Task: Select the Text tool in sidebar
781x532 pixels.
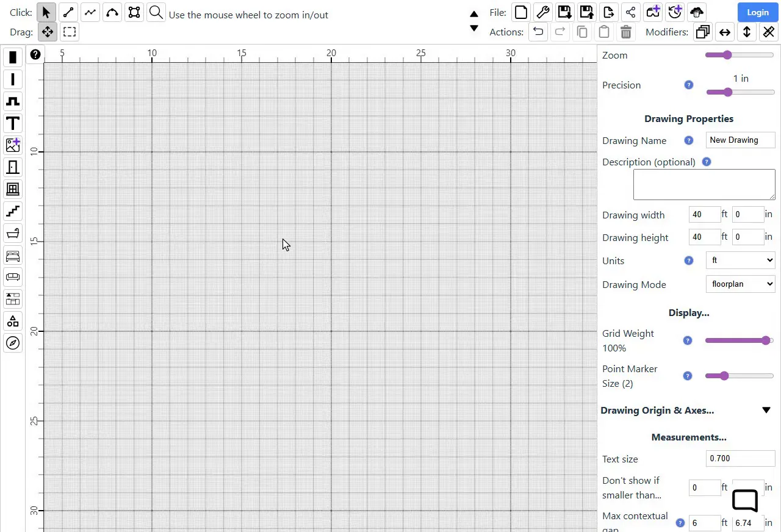Action: tap(13, 123)
